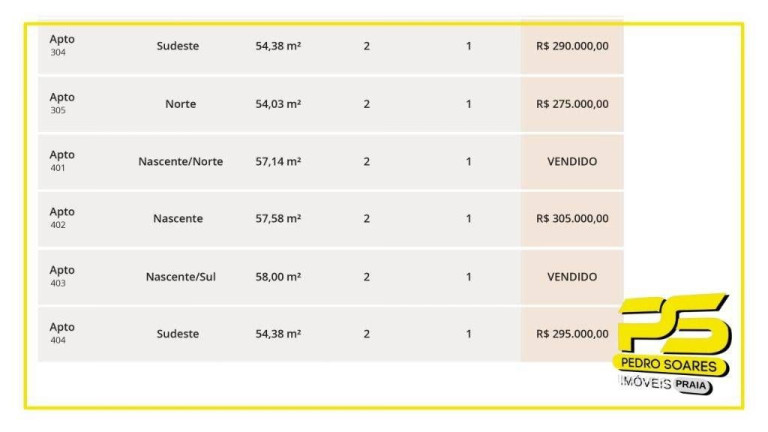This screenshot has width=768, height=432.
Task: Click the Nascente/Norte orientation cell
Action: [x=180, y=162]
